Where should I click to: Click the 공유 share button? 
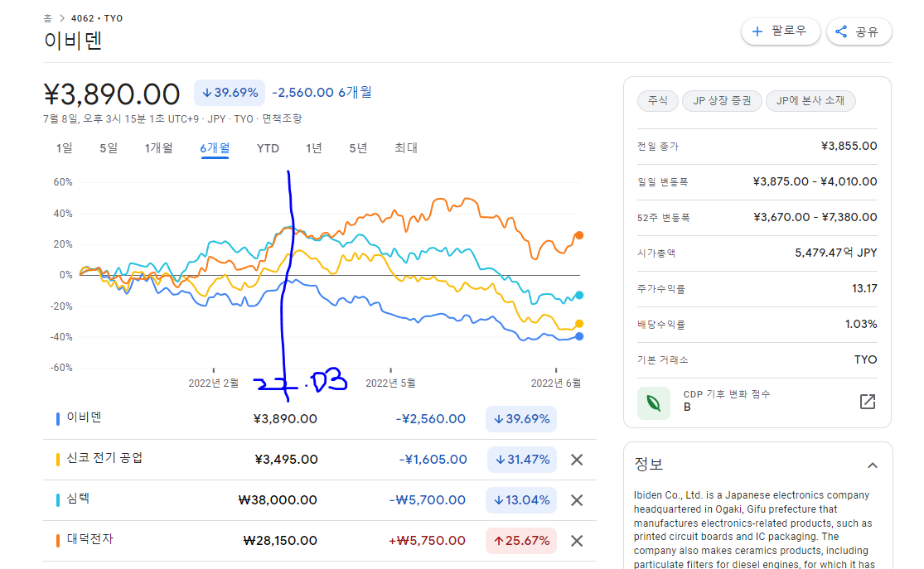(859, 31)
